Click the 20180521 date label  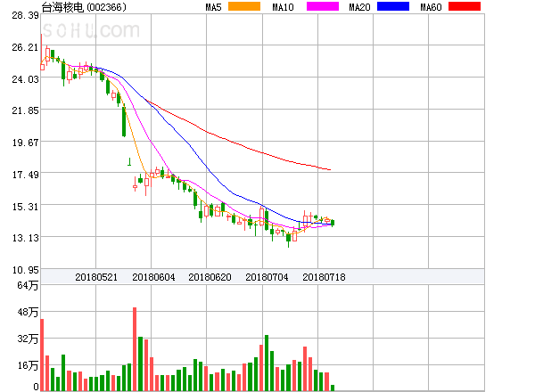coord(96,277)
